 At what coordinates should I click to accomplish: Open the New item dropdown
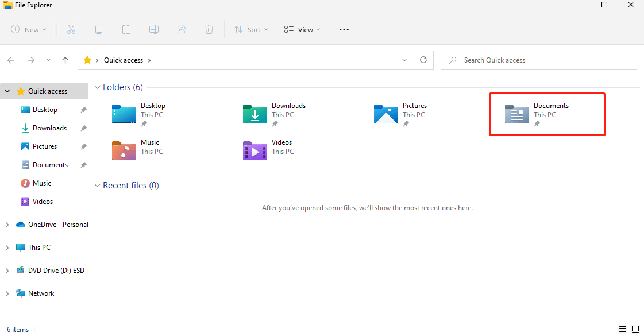[29, 29]
